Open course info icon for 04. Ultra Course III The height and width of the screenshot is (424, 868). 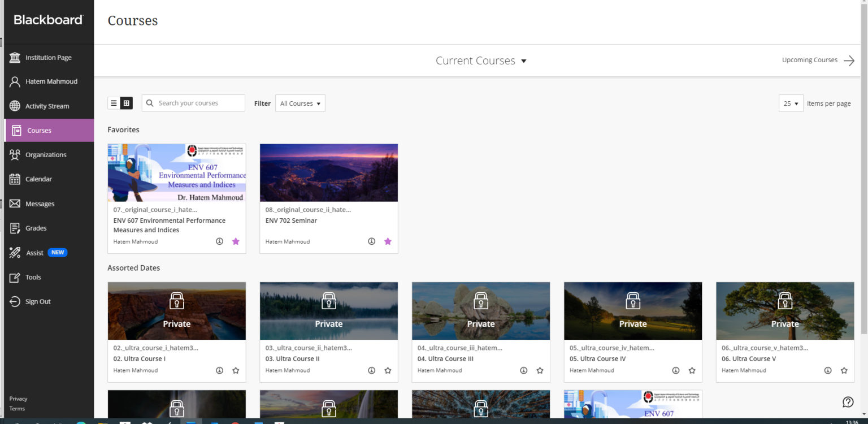point(524,371)
